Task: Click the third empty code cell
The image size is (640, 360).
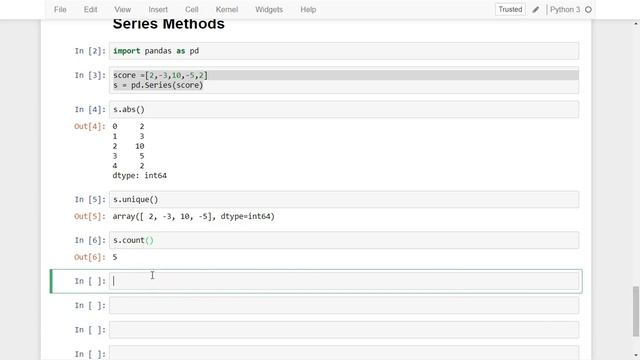Action: click(344, 330)
